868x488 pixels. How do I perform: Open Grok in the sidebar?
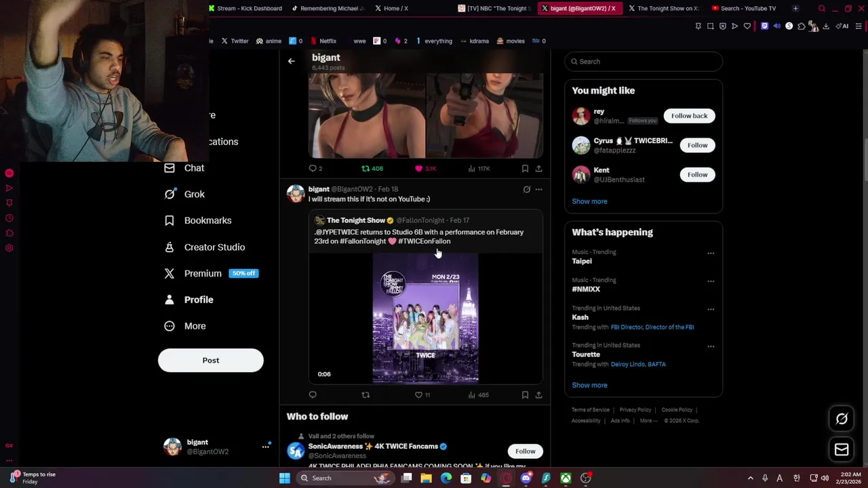184,194
